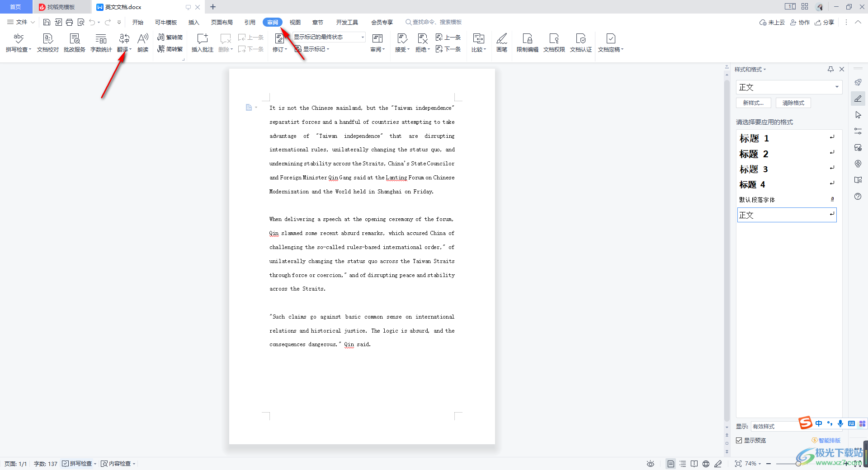The width and height of the screenshot is (868, 470).
Task: Open the 找稻壳模板 document tab
Action: (x=61, y=7)
